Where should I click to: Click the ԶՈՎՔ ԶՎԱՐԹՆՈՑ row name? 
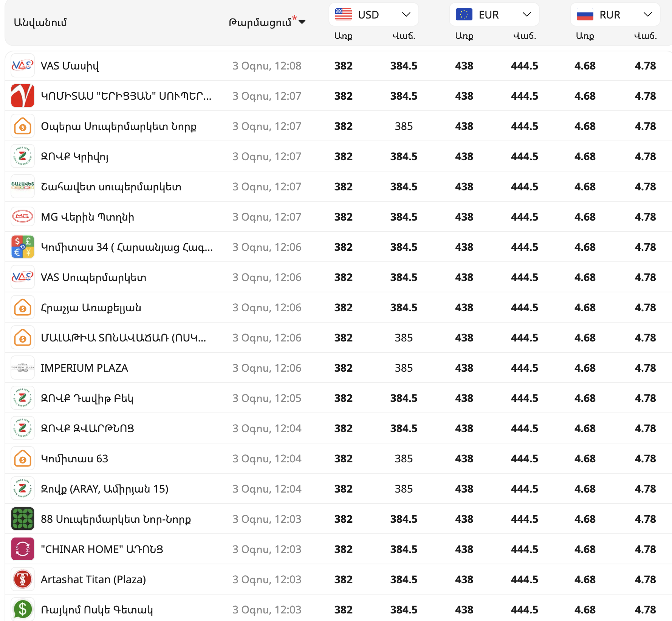coord(87,428)
